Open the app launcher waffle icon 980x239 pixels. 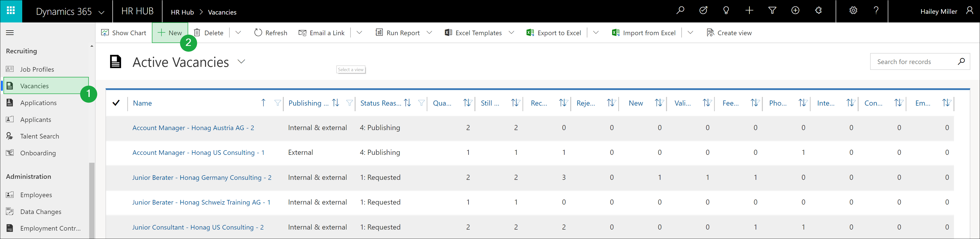(11, 11)
